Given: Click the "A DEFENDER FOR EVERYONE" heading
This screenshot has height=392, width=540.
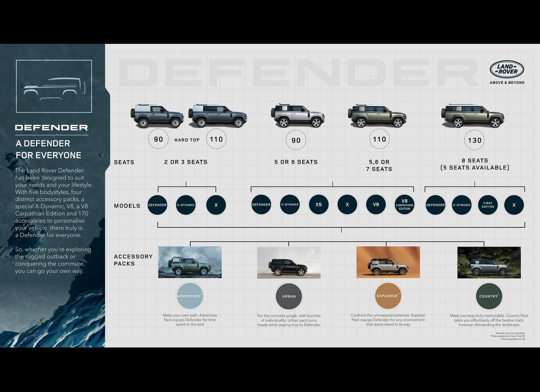Looking at the screenshot, I should click(x=49, y=149).
